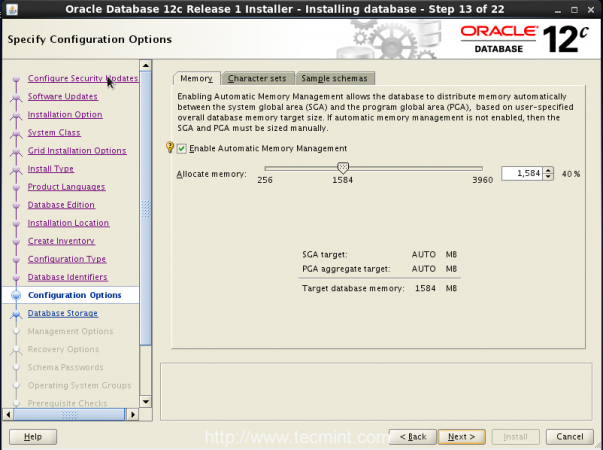The width and height of the screenshot is (603, 450).
Task: Increase the memory value with spinner up arrow
Action: tap(549, 170)
